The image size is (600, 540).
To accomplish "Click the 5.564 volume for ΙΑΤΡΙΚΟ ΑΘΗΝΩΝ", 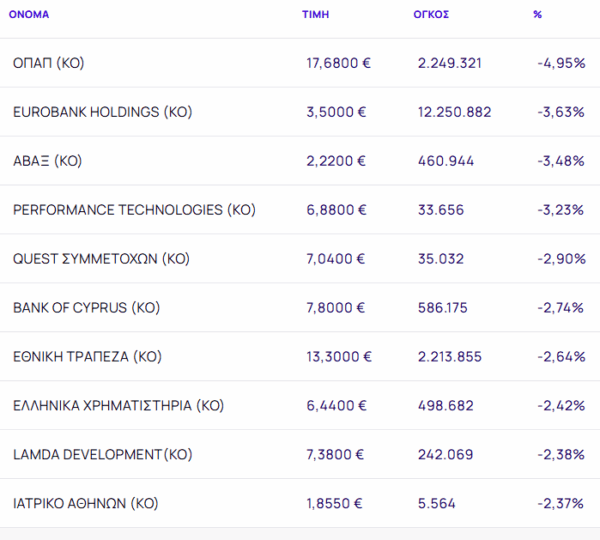I will pyautogui.click(x=436, y=504).
